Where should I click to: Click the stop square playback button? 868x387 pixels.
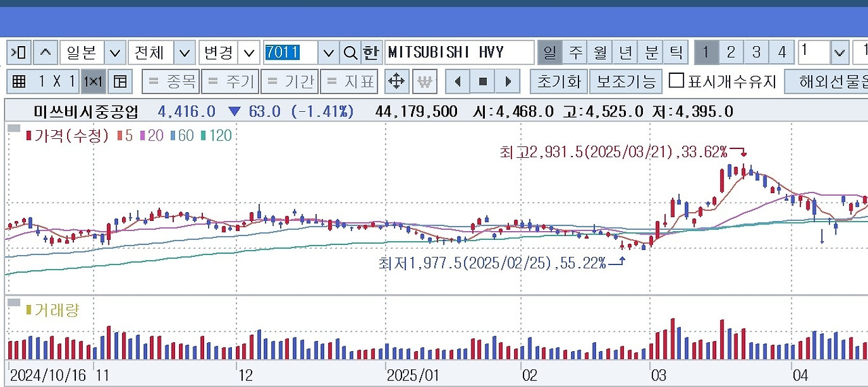coord(483,82)
